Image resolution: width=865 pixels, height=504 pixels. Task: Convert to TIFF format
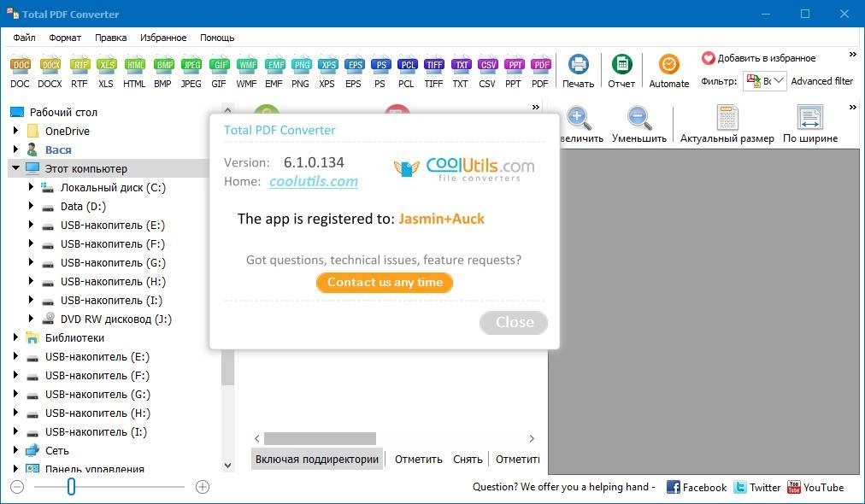433,73
